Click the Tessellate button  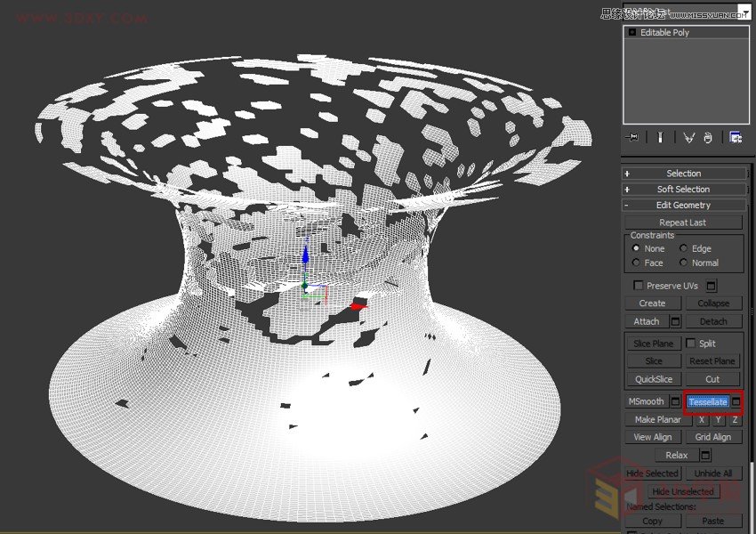click(709, 401)
